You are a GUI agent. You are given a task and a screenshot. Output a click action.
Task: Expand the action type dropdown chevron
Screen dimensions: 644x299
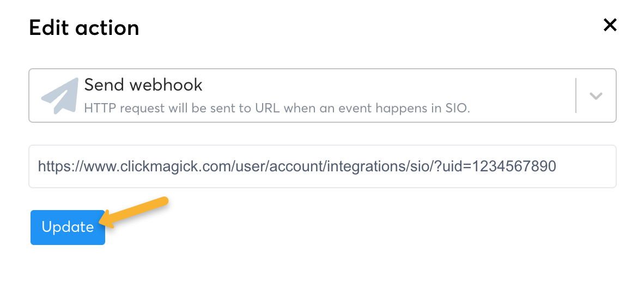click(596, 96)
